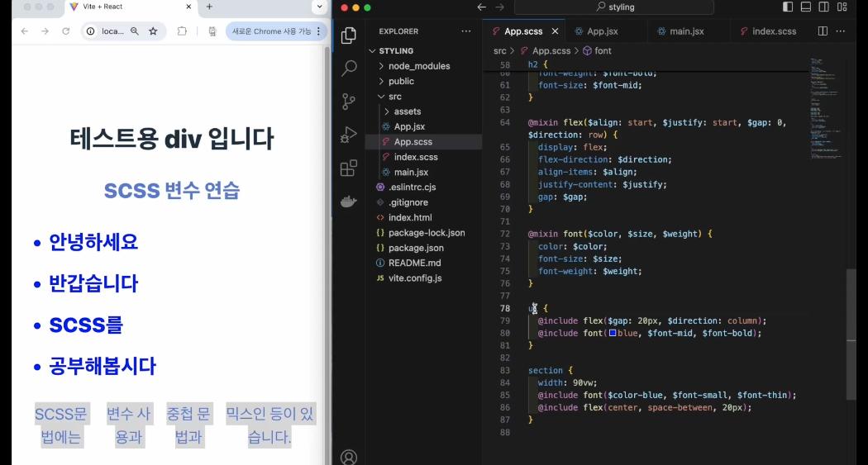868x465 pixels.
Task: Click the 안녕하세요 list item
Action: 93,242
